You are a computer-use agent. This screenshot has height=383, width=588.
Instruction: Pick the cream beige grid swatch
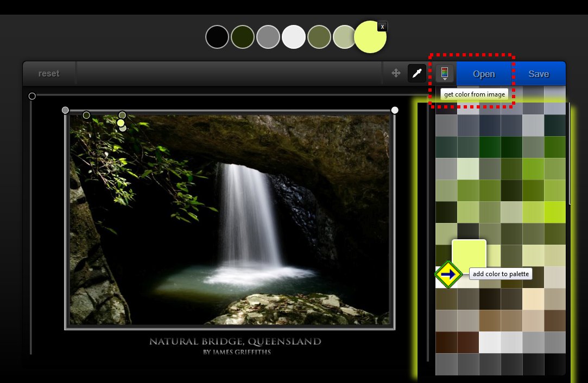(x=533, y=299)
